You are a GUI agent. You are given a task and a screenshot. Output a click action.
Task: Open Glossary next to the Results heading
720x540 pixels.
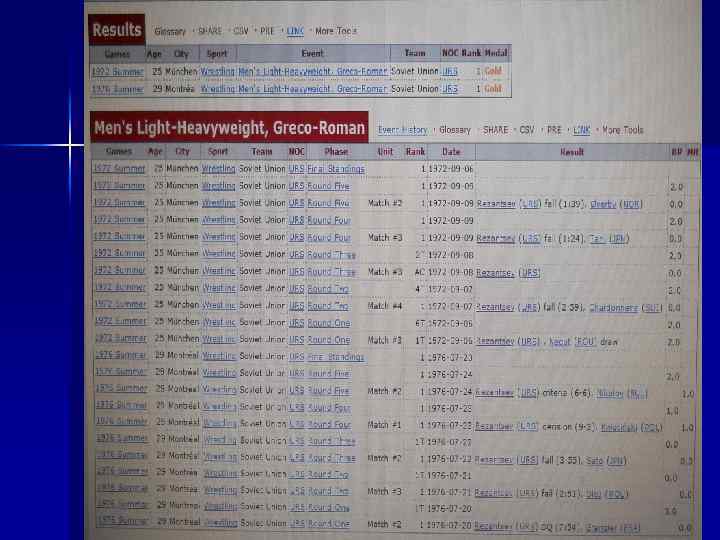[170, 31]
